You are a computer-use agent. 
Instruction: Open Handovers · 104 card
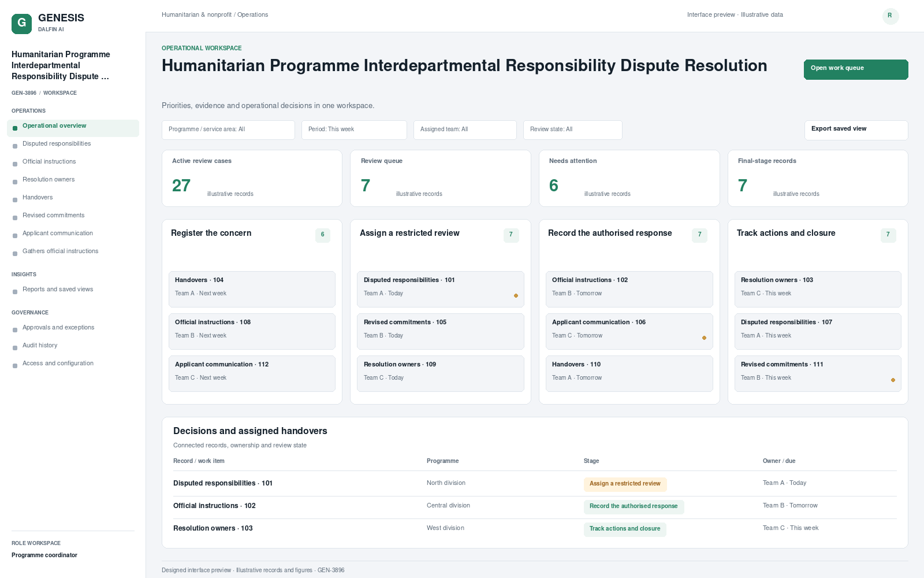click(x=252, y=289)
